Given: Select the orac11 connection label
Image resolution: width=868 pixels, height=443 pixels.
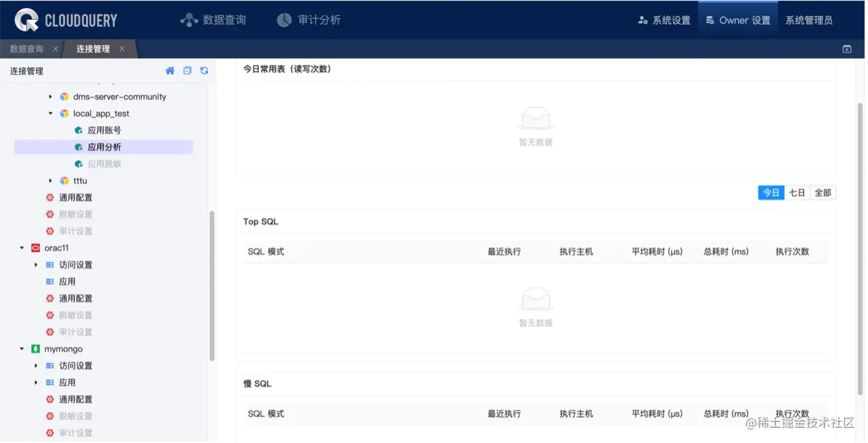Looking at the screenshot, I should tap(57, 248).
